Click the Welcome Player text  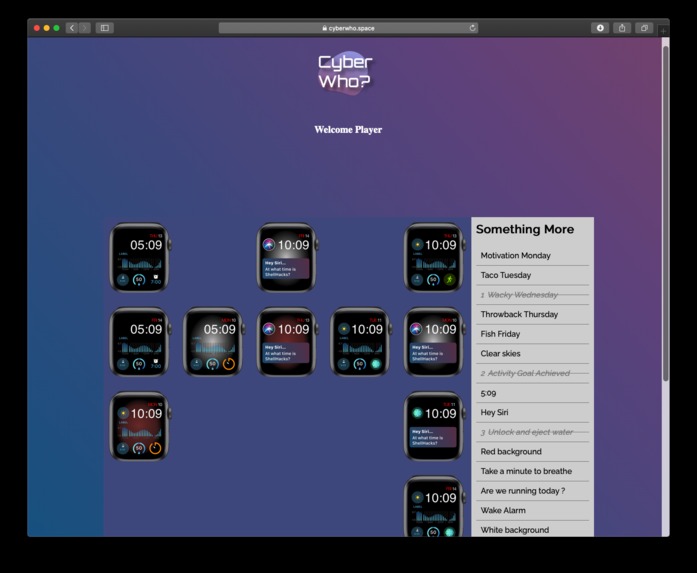click(348, 130)
